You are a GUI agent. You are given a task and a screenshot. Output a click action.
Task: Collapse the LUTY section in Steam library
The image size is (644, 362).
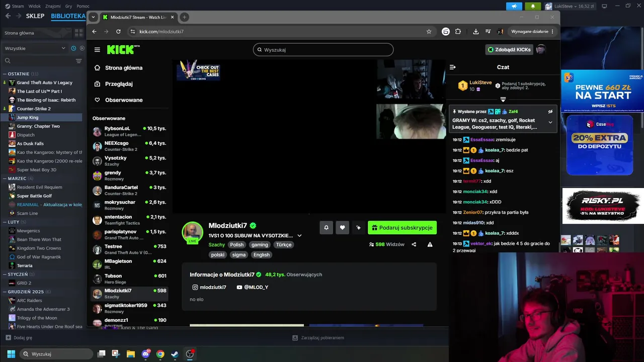(x=5, y=222)
